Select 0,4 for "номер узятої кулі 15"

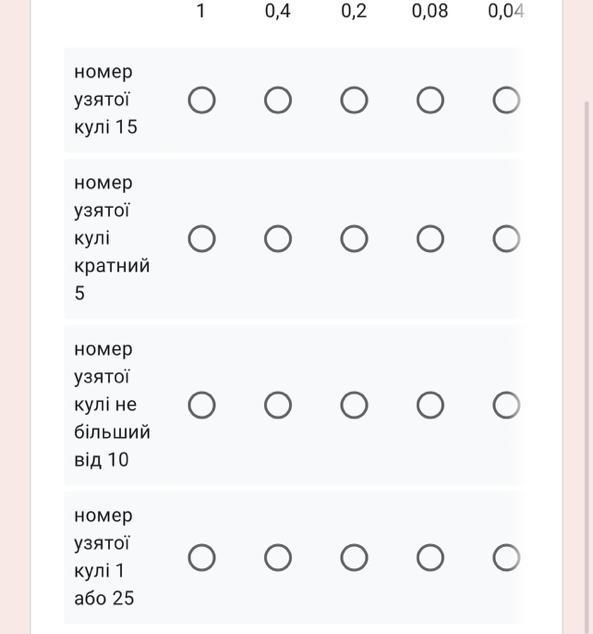click(278, 100)
